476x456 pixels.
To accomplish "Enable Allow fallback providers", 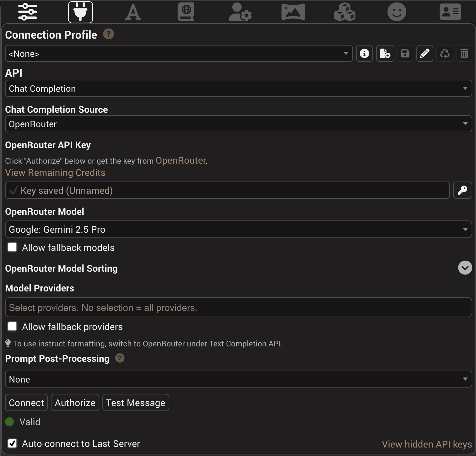I will point(12,326).
